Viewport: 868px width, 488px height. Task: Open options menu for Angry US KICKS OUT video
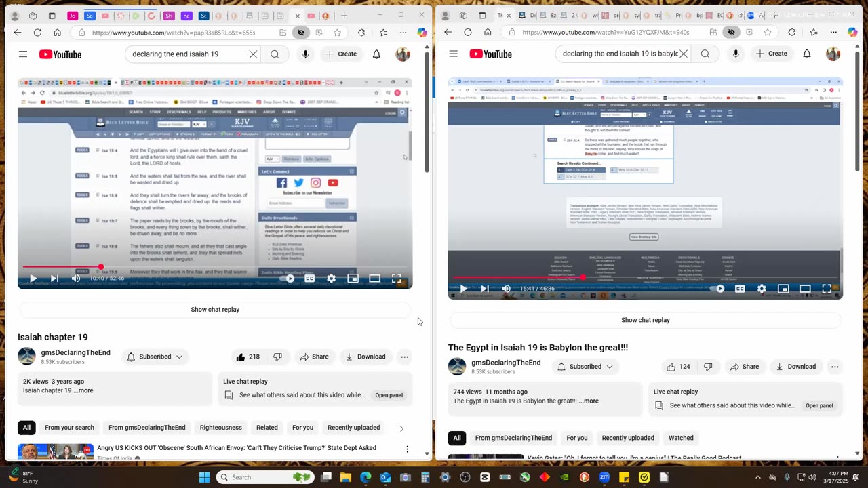tap(407, 449)
